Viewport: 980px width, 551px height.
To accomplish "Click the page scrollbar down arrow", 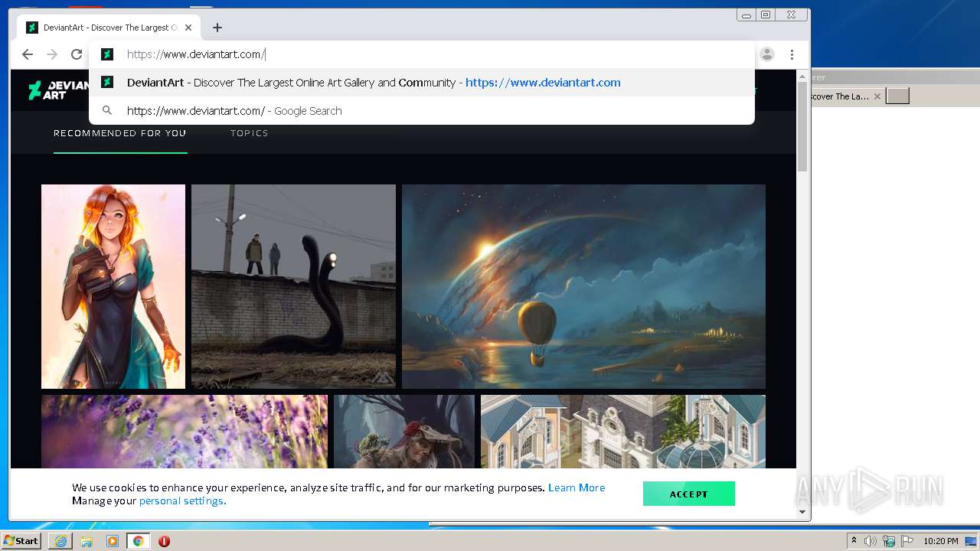I will point(802,512).
